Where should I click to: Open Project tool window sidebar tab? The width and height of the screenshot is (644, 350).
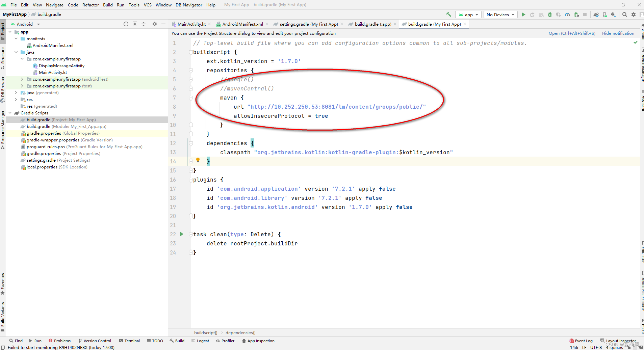[3, 31]
